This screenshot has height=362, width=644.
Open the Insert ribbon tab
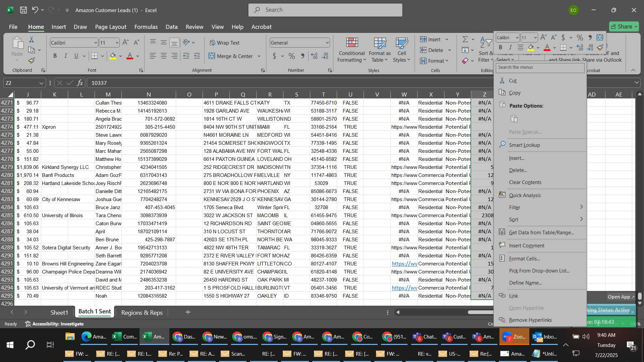point(59,27)
